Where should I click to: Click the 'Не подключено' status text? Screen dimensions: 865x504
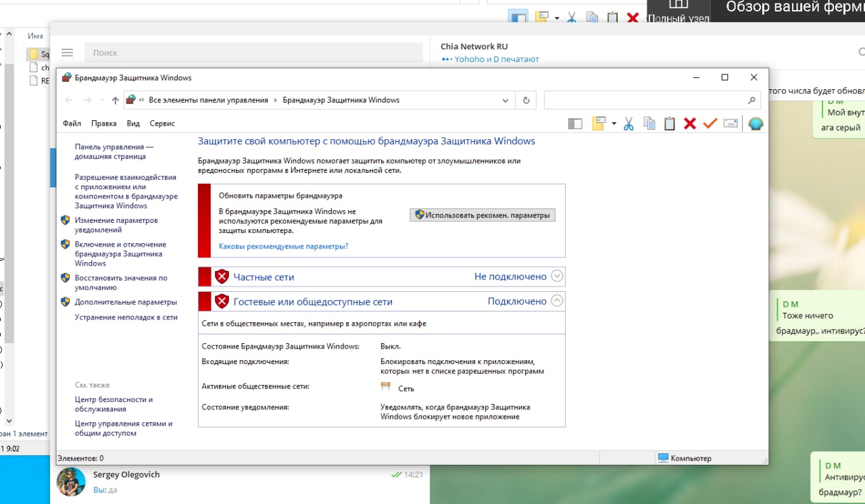point(510,276)
